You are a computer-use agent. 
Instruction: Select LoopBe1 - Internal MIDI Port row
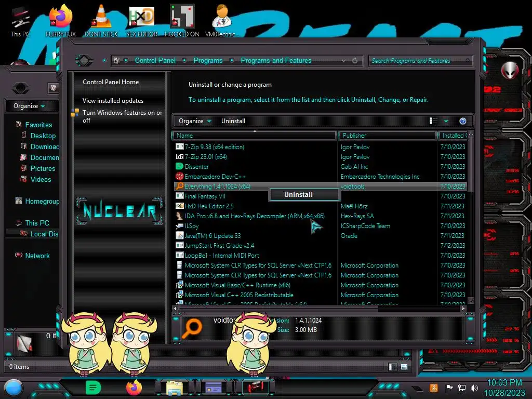point(321,256)
